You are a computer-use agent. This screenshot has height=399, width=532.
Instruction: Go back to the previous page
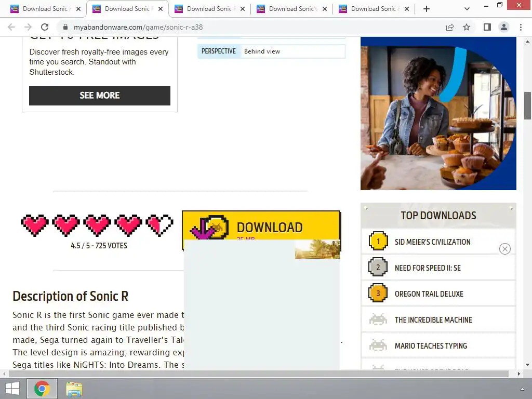pos(11,27)
